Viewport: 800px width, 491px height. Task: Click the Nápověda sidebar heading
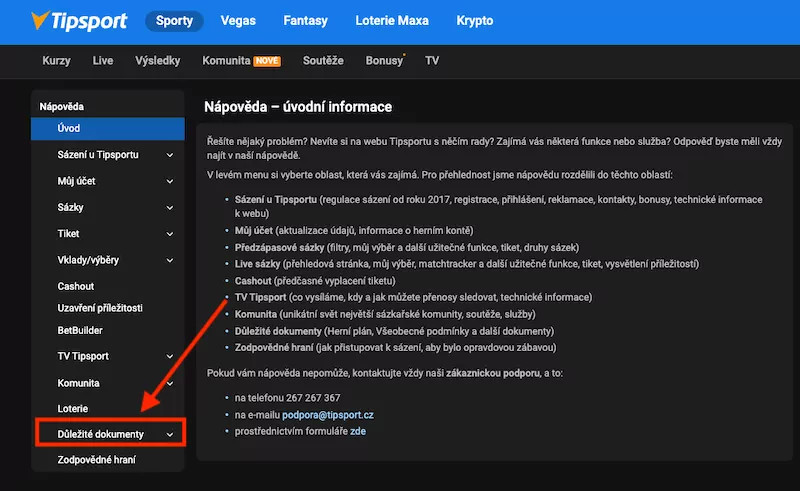[x=62, y=107]
